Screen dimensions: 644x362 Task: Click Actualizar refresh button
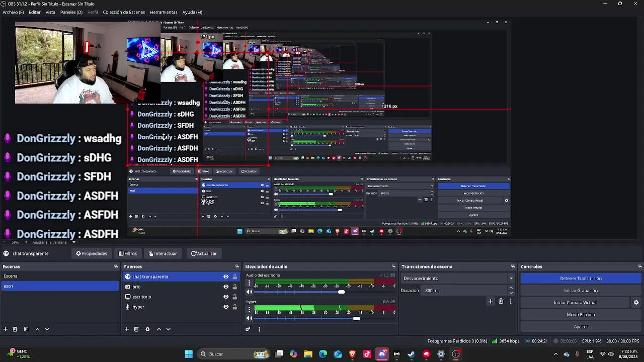204,253
